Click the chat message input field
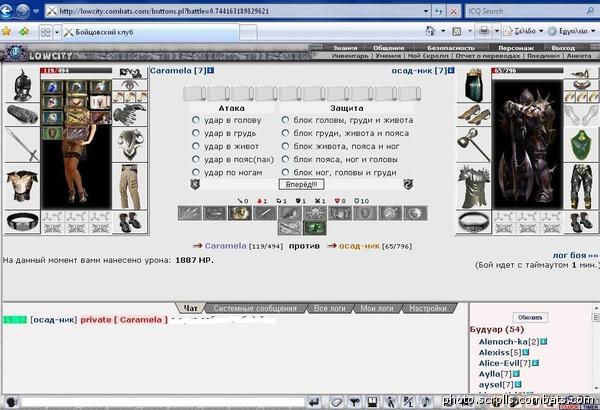This screenshot has height=410, width=600. pos(163,402)
